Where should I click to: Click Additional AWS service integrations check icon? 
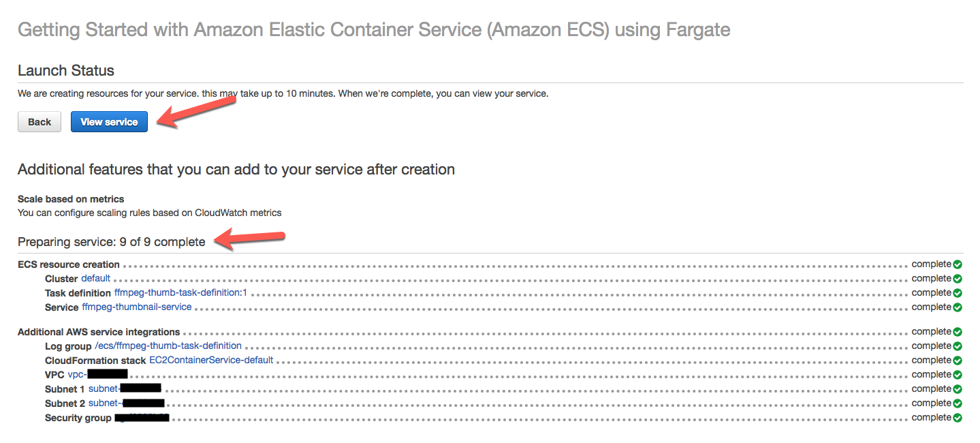click(x=958, y=332)
